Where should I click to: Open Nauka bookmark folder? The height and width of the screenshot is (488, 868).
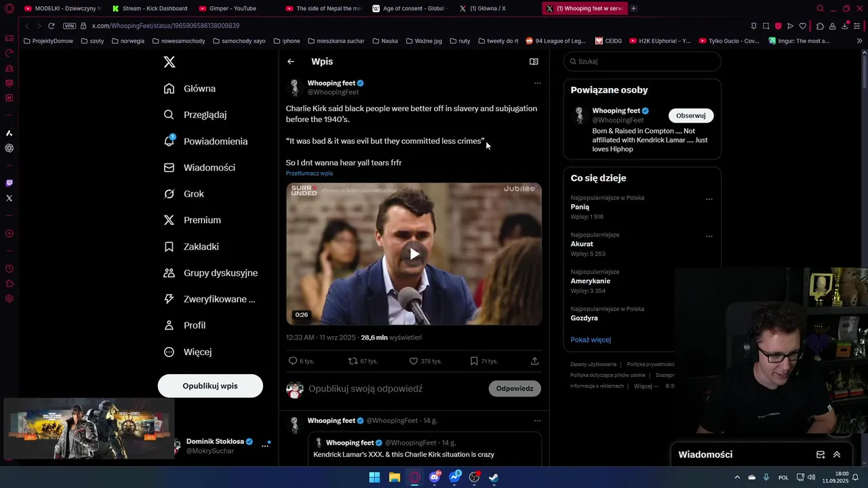[384, 41]
